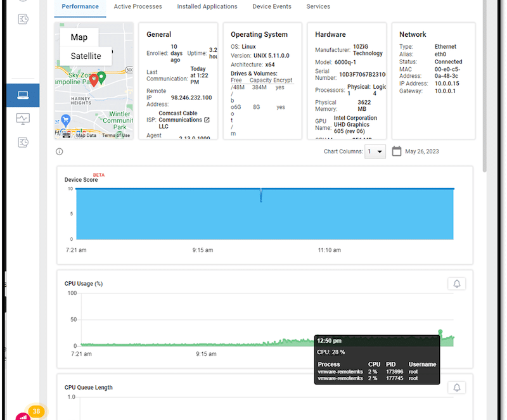Click tooltip value CPU: 28 %
The height and width of the screenshot is (420, 507).
(331, 352)
